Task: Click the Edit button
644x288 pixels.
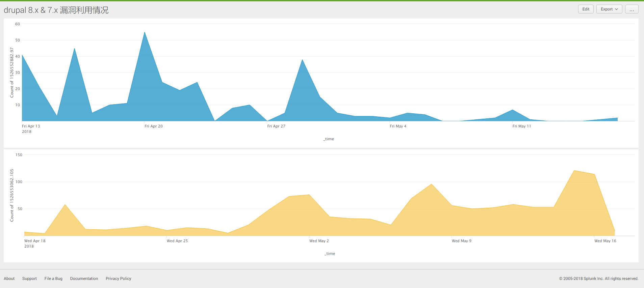Action: point(586,9)
